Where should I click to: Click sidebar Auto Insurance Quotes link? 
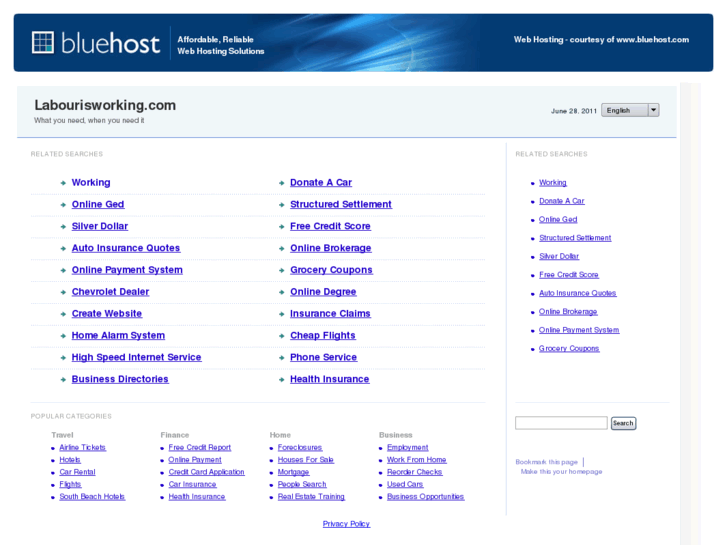[x=577, y=293]
